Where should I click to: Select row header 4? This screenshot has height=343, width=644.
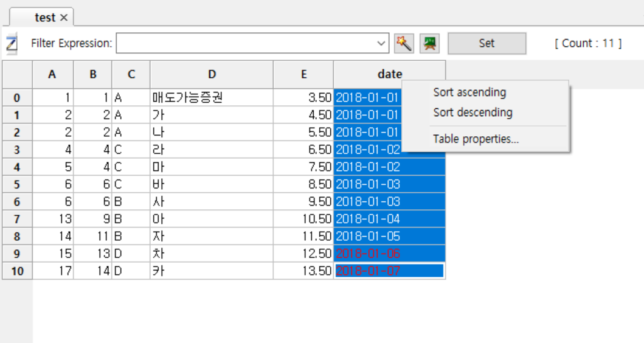pyautogui.click(x=17, y=167)
